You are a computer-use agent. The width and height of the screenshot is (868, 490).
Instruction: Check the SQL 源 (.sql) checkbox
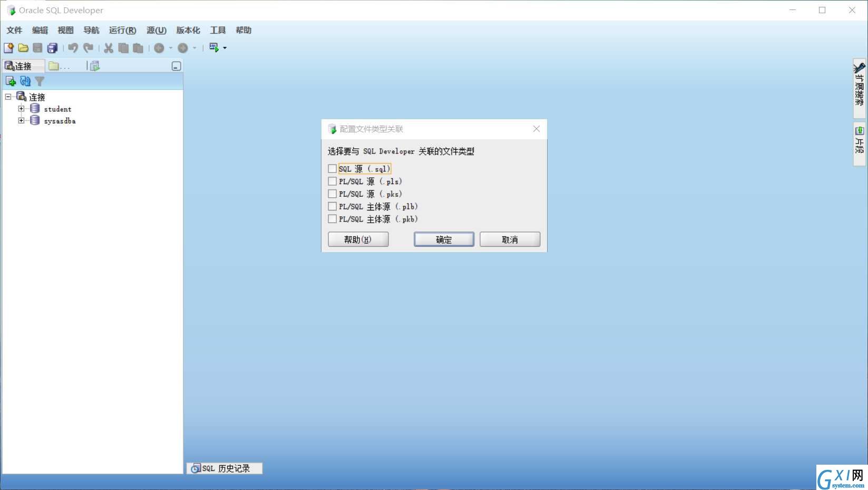332,169
